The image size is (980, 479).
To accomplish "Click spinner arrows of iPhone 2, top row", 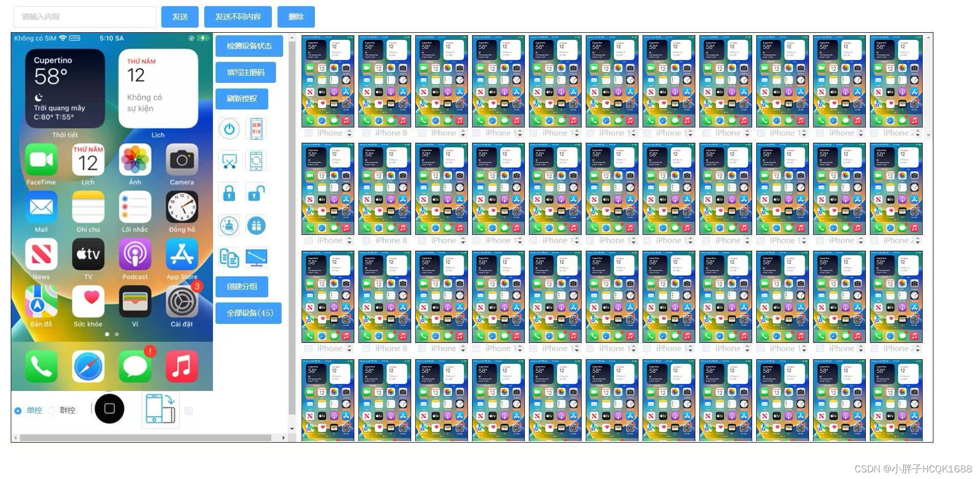I will click(918, 133).
